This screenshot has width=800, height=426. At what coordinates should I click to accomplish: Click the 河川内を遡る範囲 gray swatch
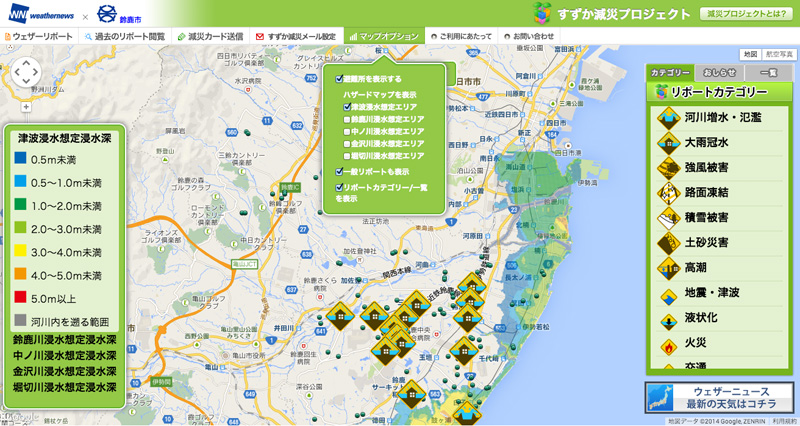[21, 320]
